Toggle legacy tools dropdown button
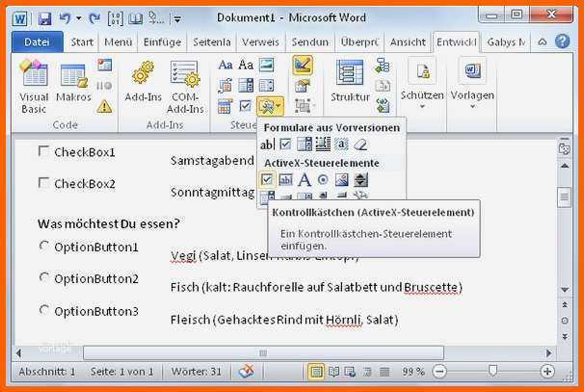The image size is (584, 392). pyautogui.click(x=270, y=107)
